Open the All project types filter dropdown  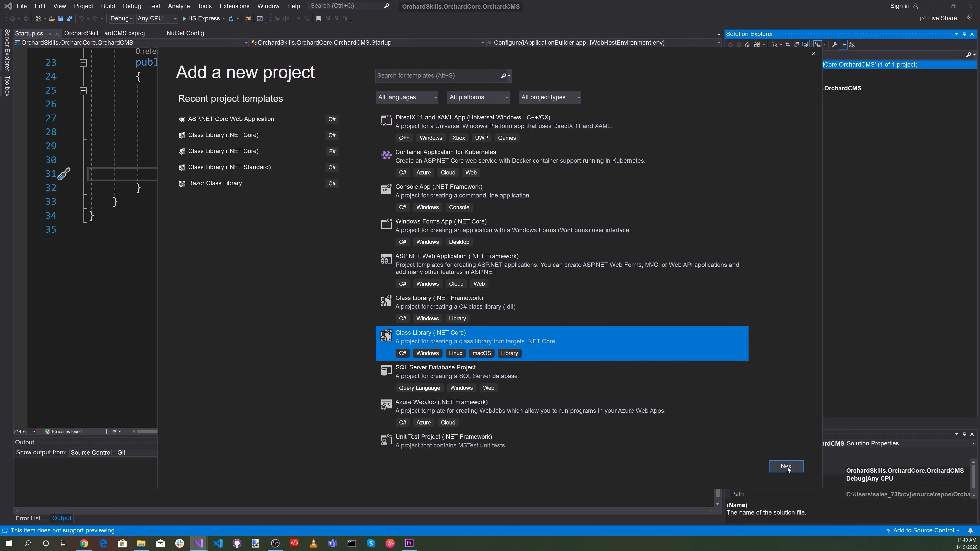point(550,97)
